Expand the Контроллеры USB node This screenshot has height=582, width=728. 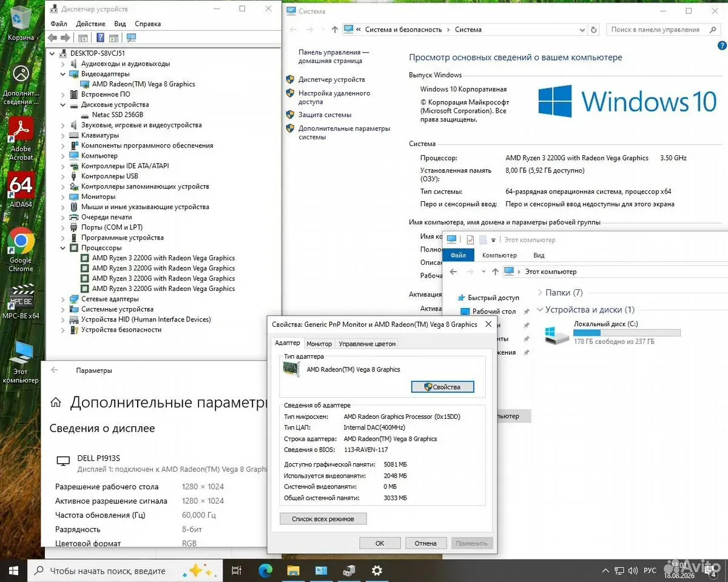click(63, 176)
